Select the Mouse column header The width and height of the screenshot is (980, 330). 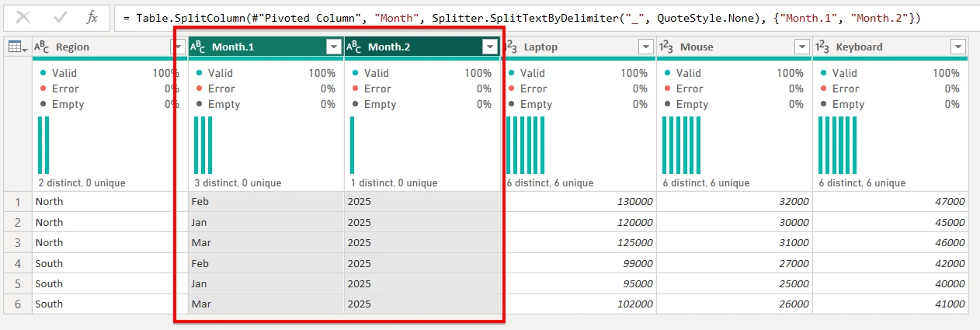coord(734,47)
